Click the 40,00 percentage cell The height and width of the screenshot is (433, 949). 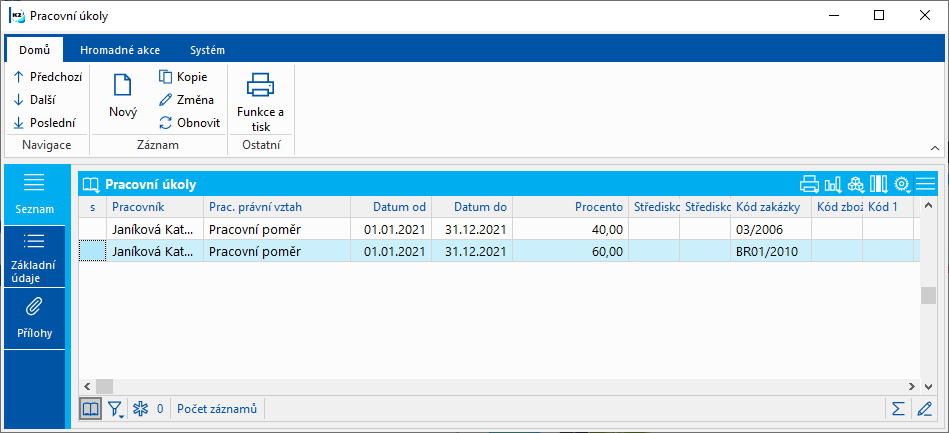coord(570,230)
